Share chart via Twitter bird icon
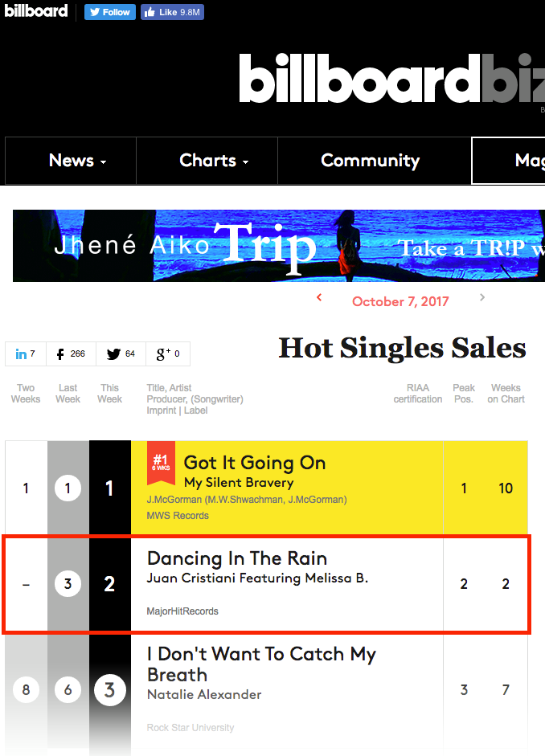The width and height of the screenshot is (545, 756). pos(121,354)
